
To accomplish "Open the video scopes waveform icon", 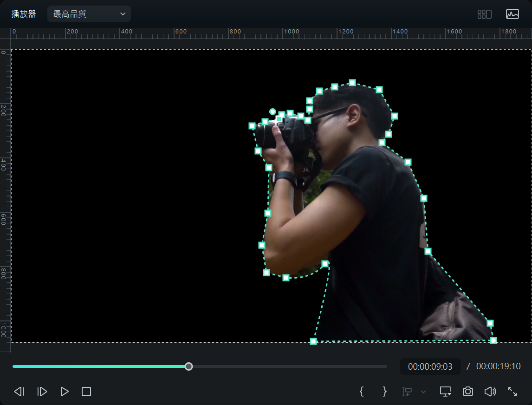I will coord(512,14).
